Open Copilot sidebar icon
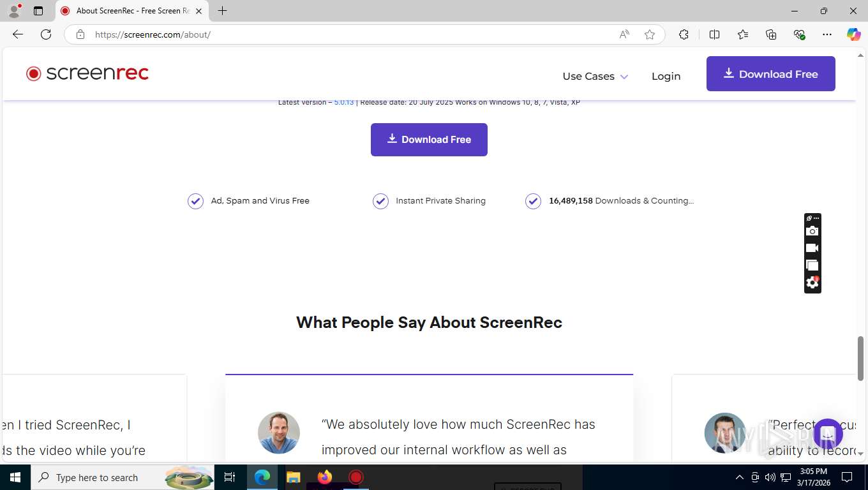Screen dimensions: 868x490 point(853,34)
